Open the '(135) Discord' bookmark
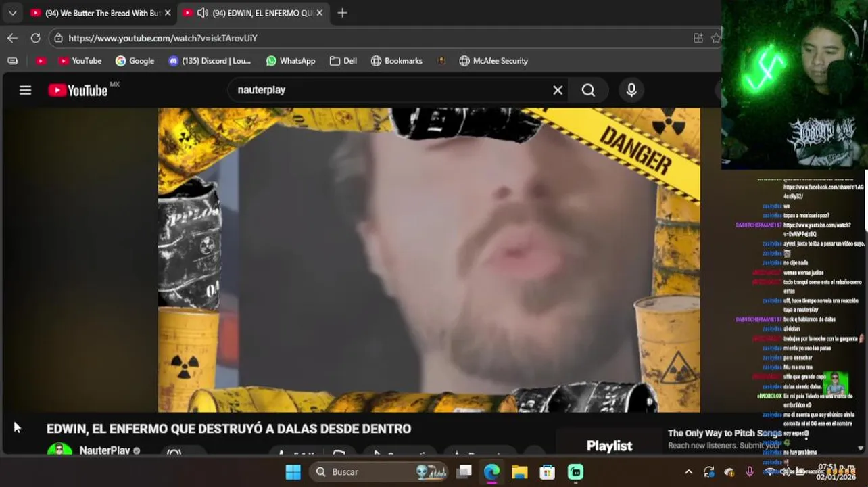This screenshot has height=487, width=868. coord(210,61)
